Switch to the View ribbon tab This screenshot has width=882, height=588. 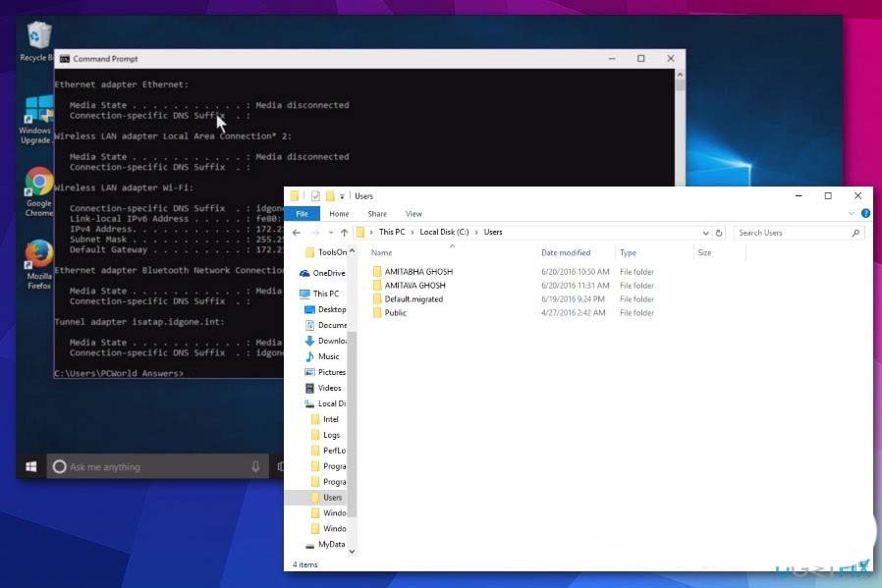click(413, 213)
